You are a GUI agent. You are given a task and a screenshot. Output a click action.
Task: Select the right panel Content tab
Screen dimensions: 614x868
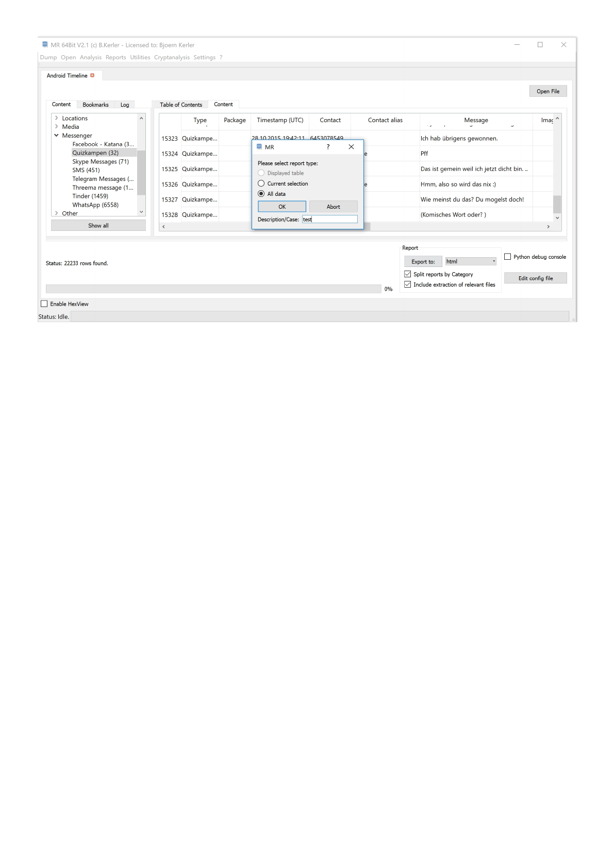click(x=223, y=104)
